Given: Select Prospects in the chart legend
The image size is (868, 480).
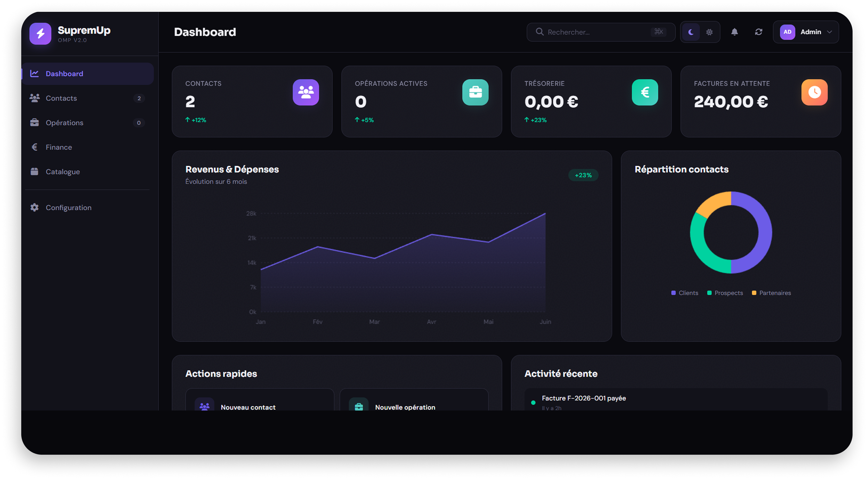Looking at the screenshot, I should (x=725, y=293).
